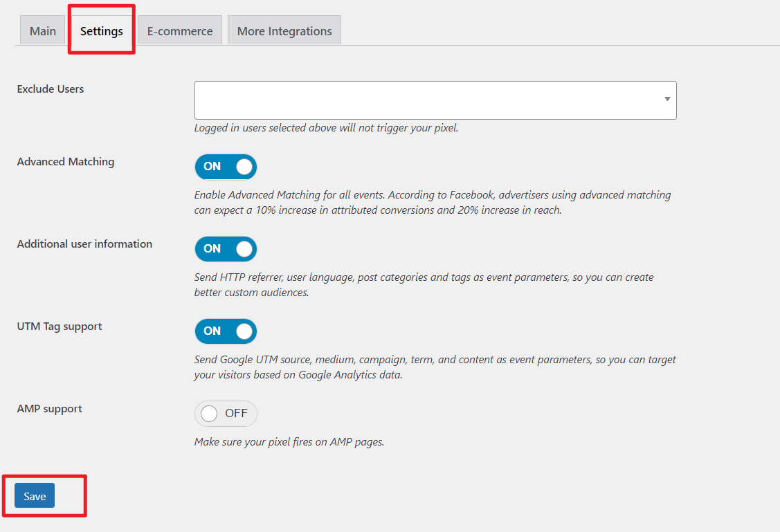The height and width of the screenshot is (532, 780).
Task: Save the pixel settings
Action: pyautogui.click(x=35, y=496)
